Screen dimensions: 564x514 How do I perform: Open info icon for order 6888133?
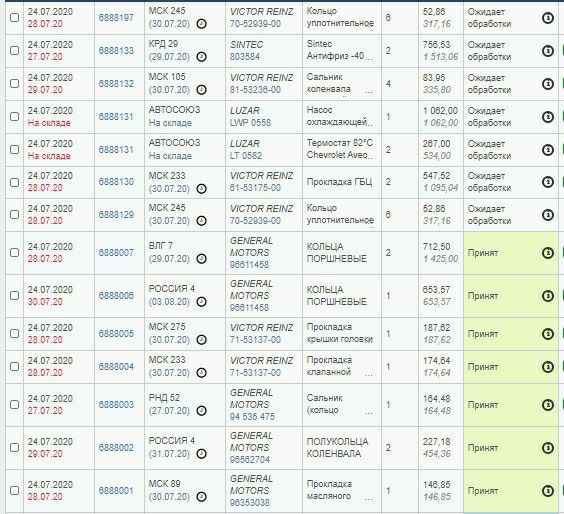[547, 51]
